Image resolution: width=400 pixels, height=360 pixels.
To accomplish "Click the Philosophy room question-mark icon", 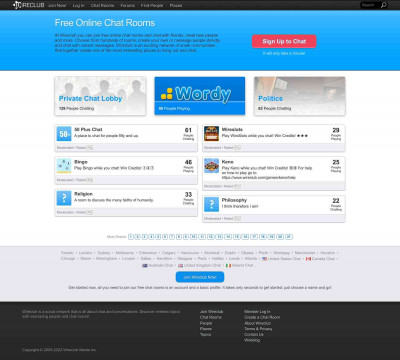I will pos(211,204).
